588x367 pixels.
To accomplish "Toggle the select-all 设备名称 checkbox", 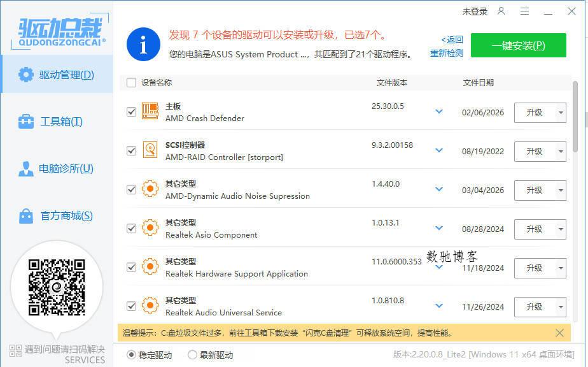I will point(131,83).
